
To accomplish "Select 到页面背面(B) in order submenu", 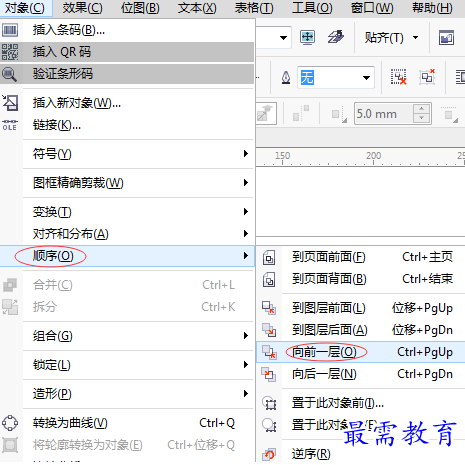I will (361, 279).
